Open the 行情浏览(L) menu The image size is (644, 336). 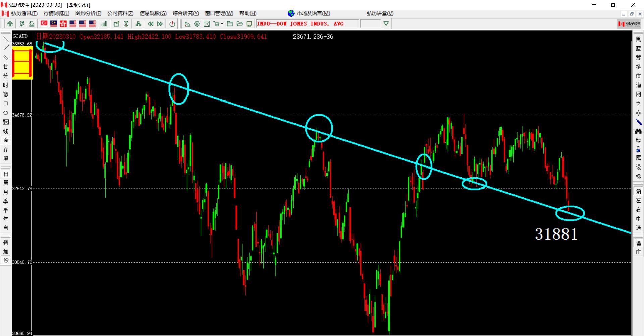(56, 13)
